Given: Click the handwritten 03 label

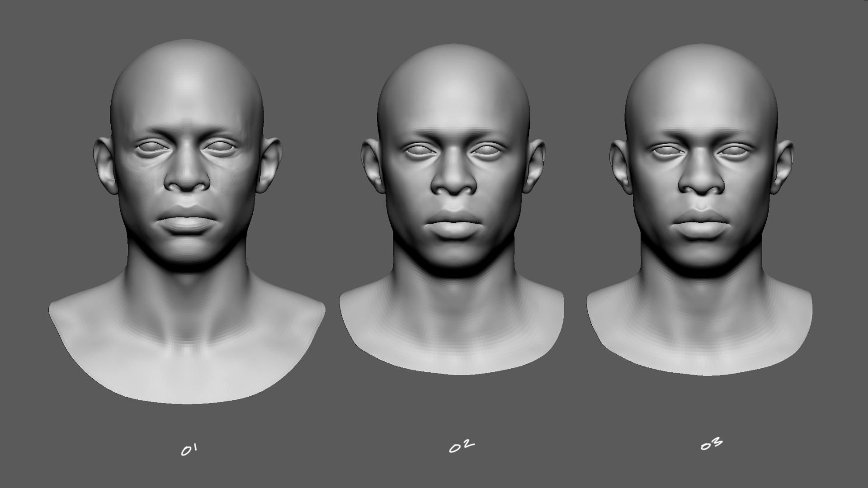Looking at the screenshot, I should point(712,444).
